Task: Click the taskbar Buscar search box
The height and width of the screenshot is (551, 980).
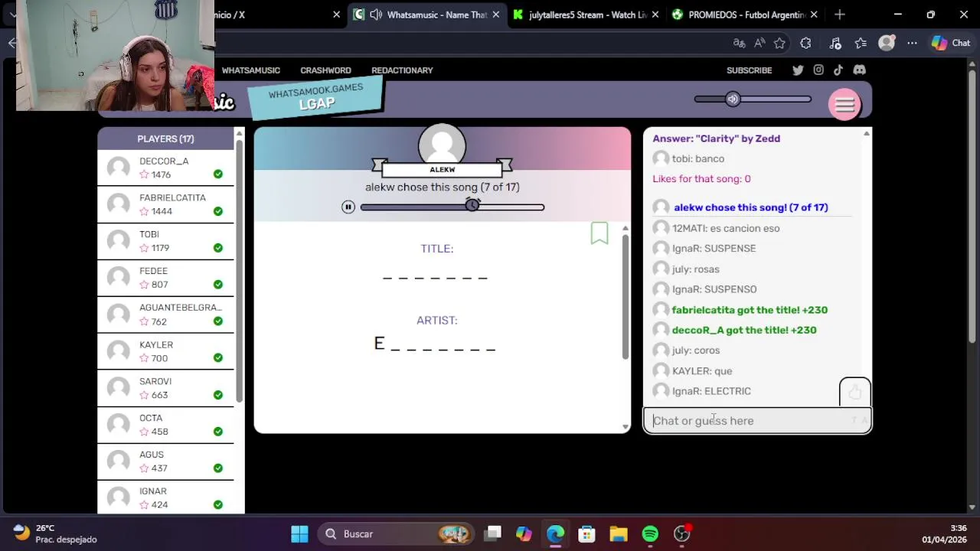Action: click(396, 533)
